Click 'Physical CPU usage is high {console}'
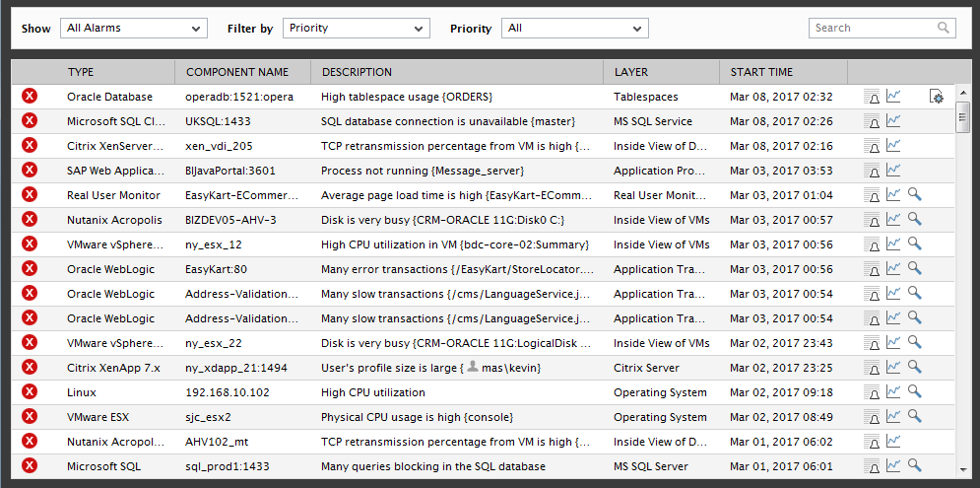 (417, 417)
